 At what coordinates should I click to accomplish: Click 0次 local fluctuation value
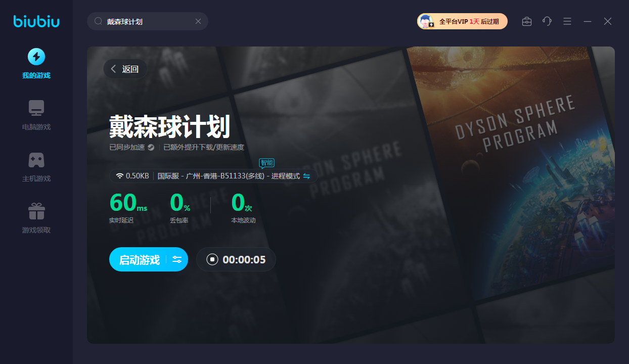click(242, 202)
